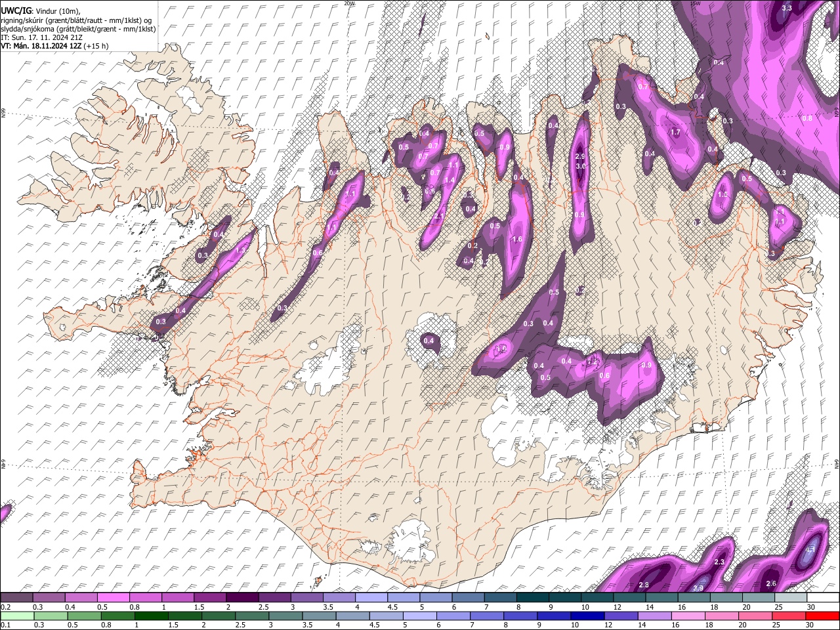840x630 pixels.
Task: Click the '30' label under the bottom rain scale
Action: click(810, 625)
